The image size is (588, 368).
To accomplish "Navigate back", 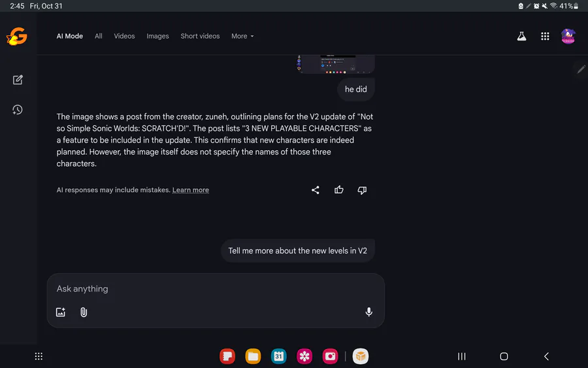I will [546, 356].
